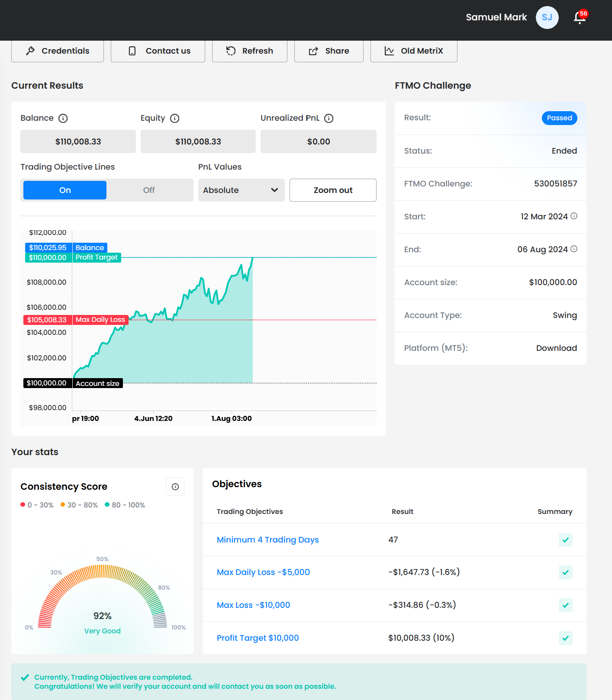Click the $0.00 Unrealized PnL value
Screen dimensions: 612x700
point(319,141)
